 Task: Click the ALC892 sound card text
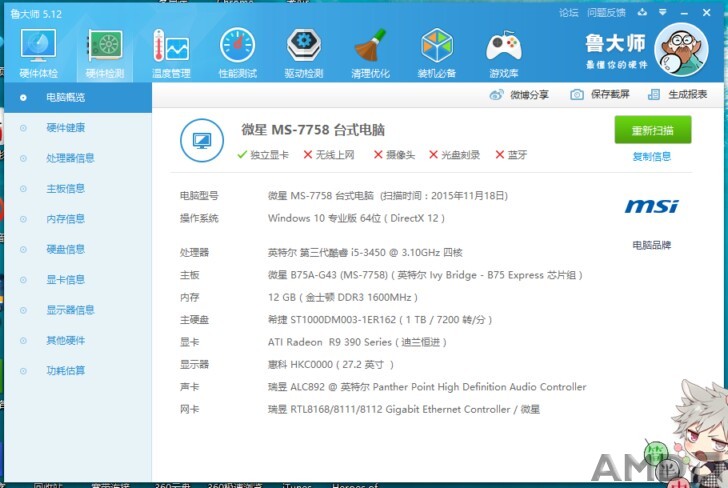pos(427,387)
